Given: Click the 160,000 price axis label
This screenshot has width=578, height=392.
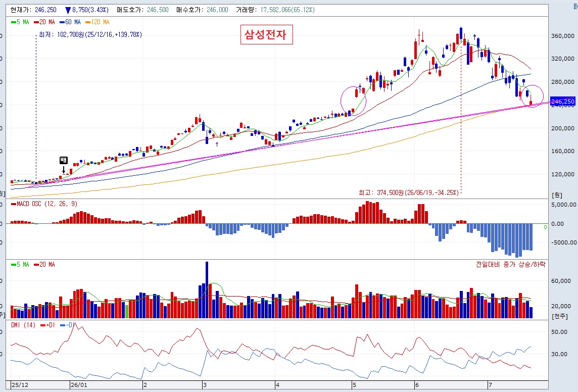Looking at the screenshot, I should tap(562, 151).
